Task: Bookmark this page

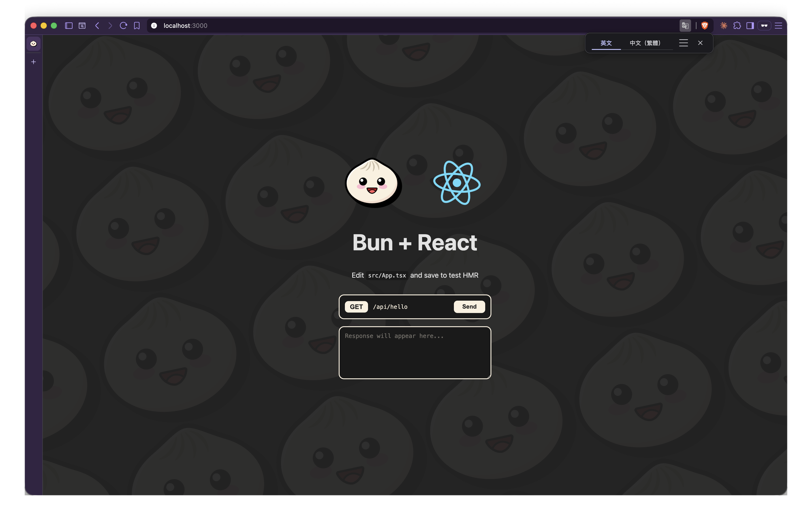Action: click(137, 26)
